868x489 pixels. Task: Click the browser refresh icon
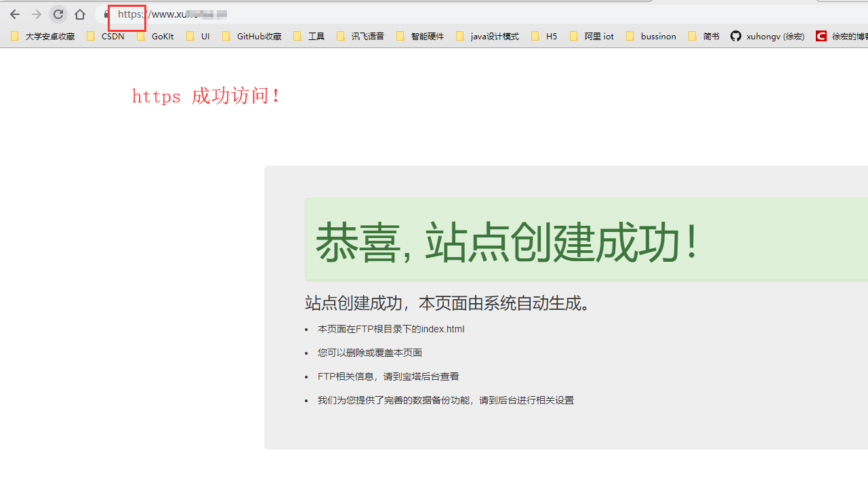[58, 14]
